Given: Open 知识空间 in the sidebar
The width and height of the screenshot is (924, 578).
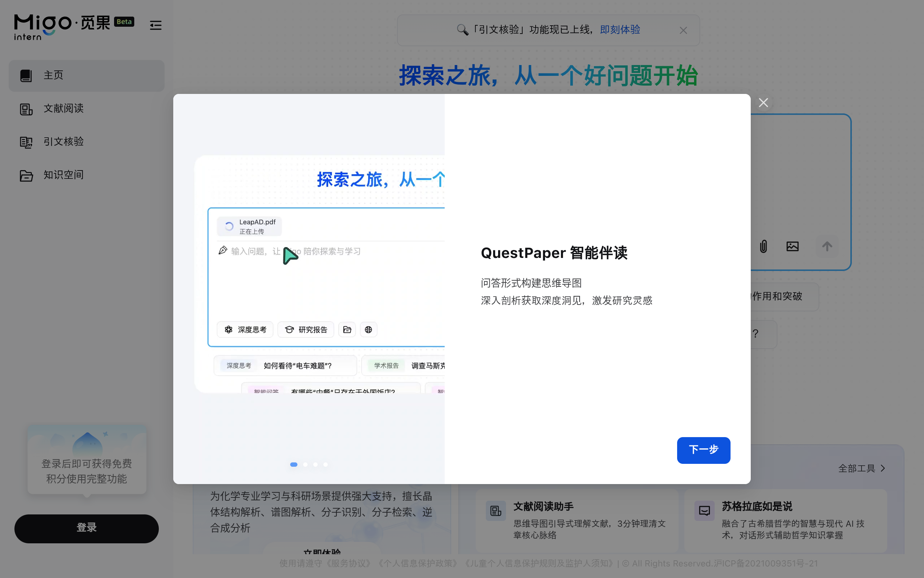Looking at the screenshot, I should pos(87,175).
